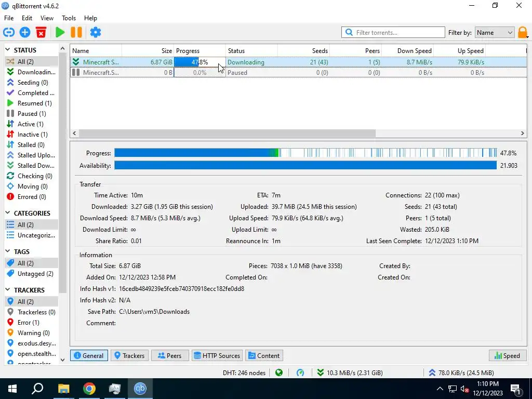Open the File menu
This screenshot has height=399, width=532.
pyautogui.click(x=9, y=18)
